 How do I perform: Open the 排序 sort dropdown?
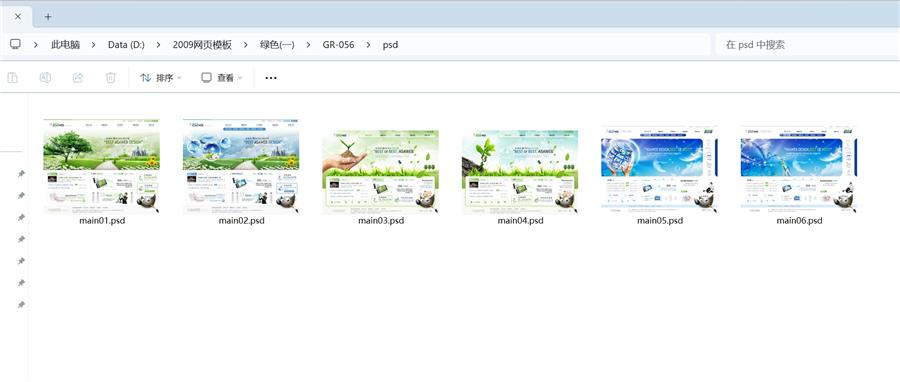(x=161, y=77)
